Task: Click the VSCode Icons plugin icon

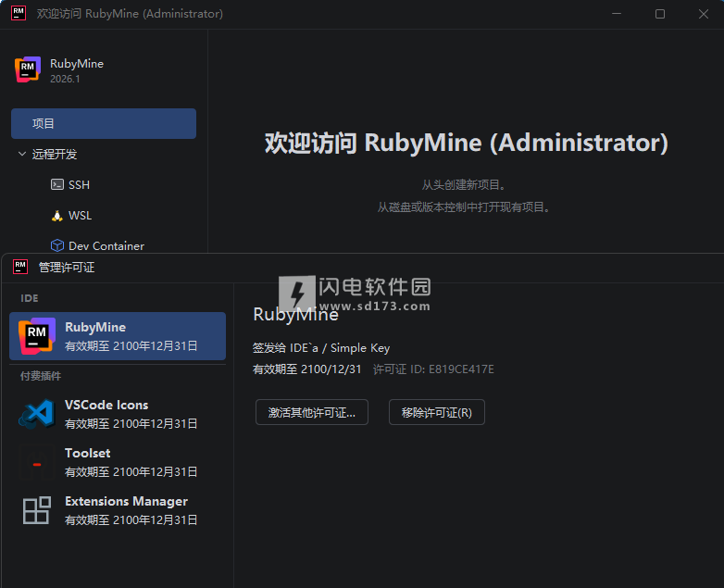Action: tap(36, 413)
